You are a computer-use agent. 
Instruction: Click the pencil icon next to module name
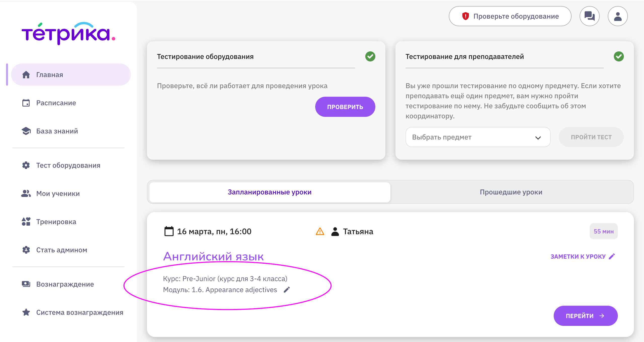pyautogui.click(x=287, y=290)
